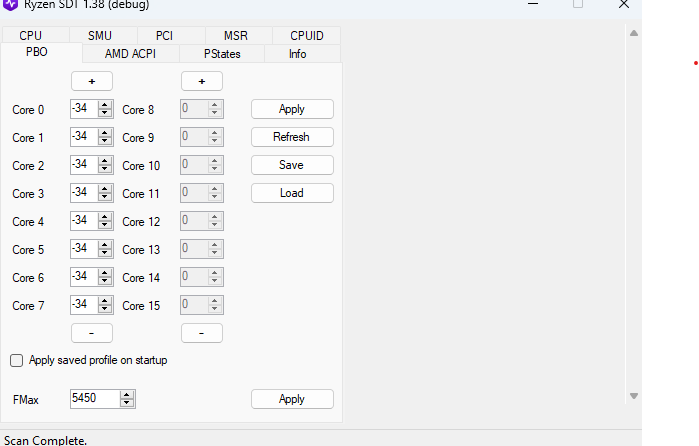
Task: Open the SMU tab
Action: tap(103, 35)
